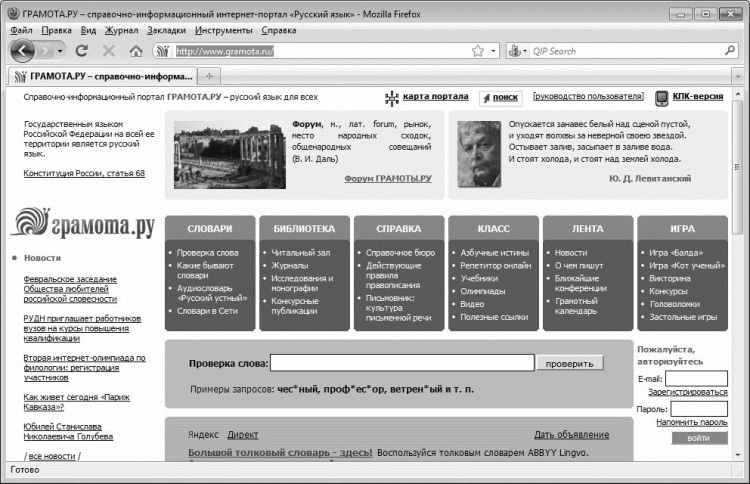Click the войти login button
The image size is (750, 484).
pos(699,438)
